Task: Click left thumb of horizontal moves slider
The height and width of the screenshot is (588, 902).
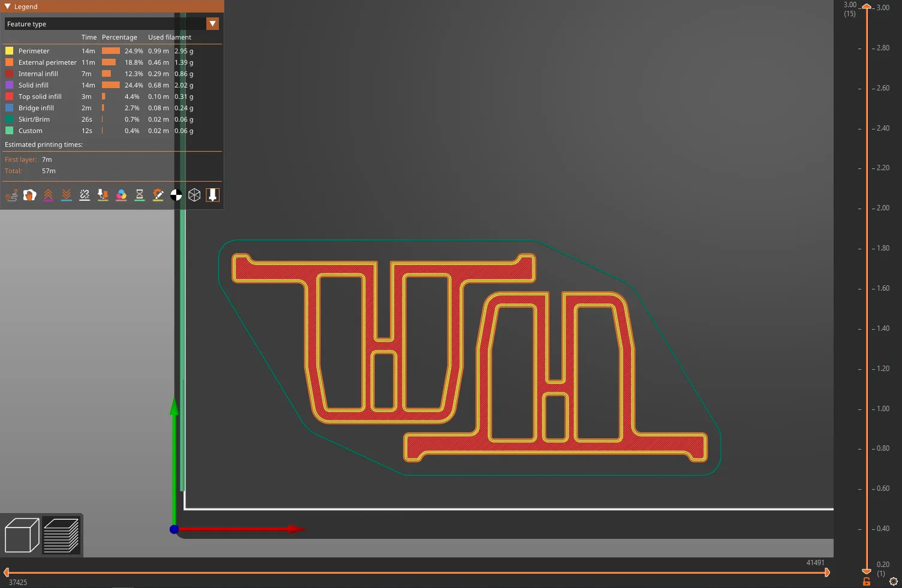Action: click(x=7, y=572)
